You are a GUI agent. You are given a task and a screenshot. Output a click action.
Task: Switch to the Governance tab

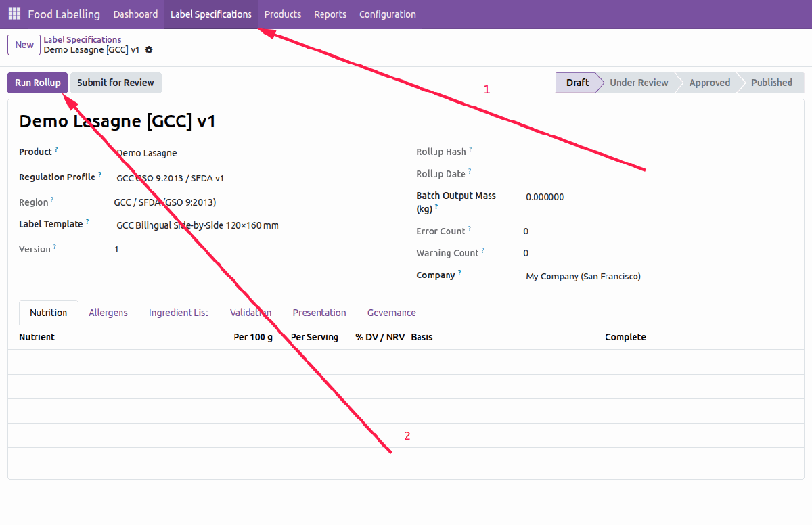392,313
